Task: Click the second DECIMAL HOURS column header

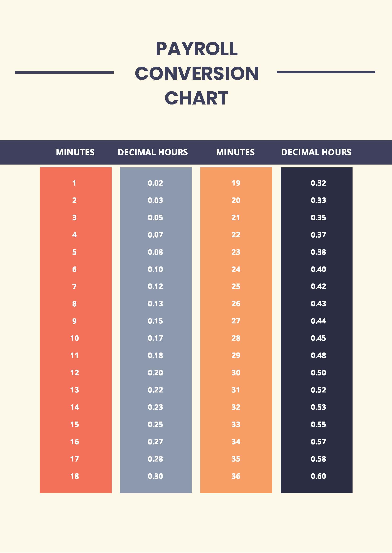Action: coord(316,152)
